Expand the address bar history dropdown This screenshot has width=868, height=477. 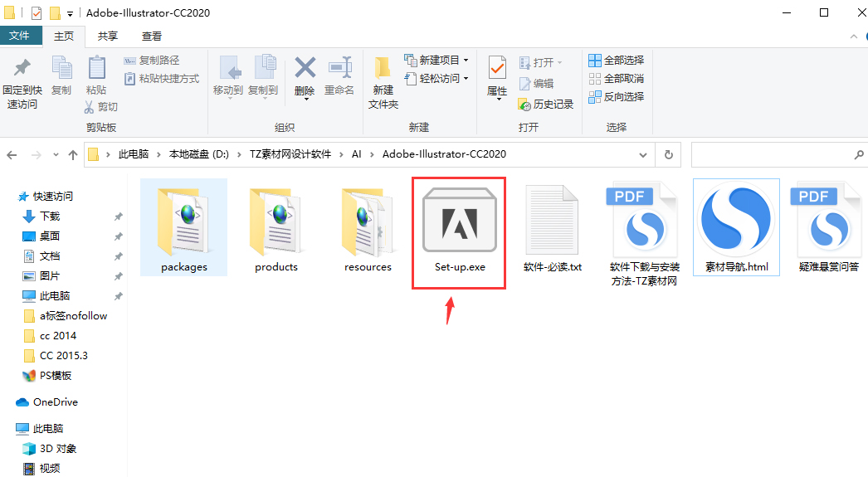(x=642, y=155)
